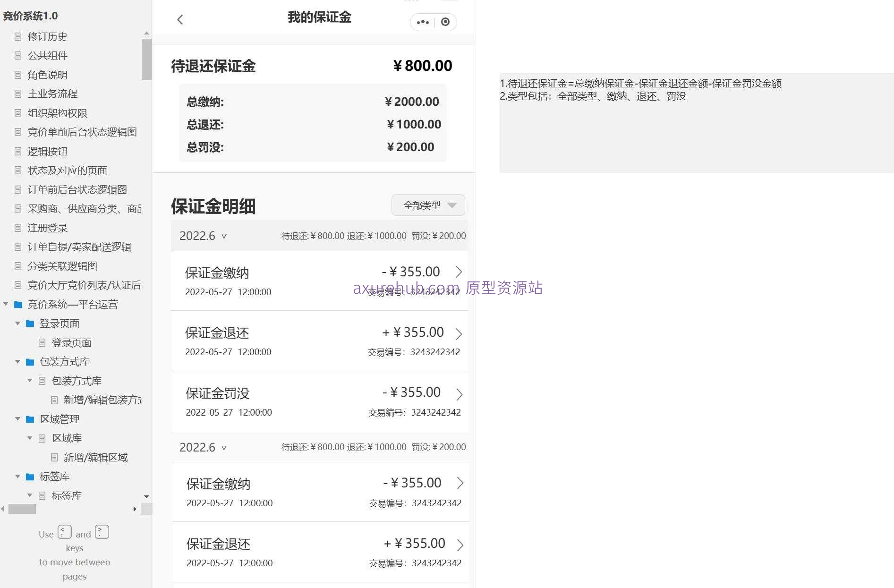Image resolution: width=894 pixels, height=588 pixels.
Task: Open the three-dots more menu
Action: pyautogui.click(x=423, y=22)
